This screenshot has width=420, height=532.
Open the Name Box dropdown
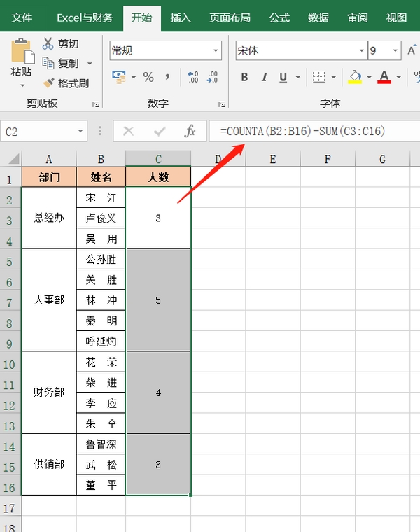(80, 131)
